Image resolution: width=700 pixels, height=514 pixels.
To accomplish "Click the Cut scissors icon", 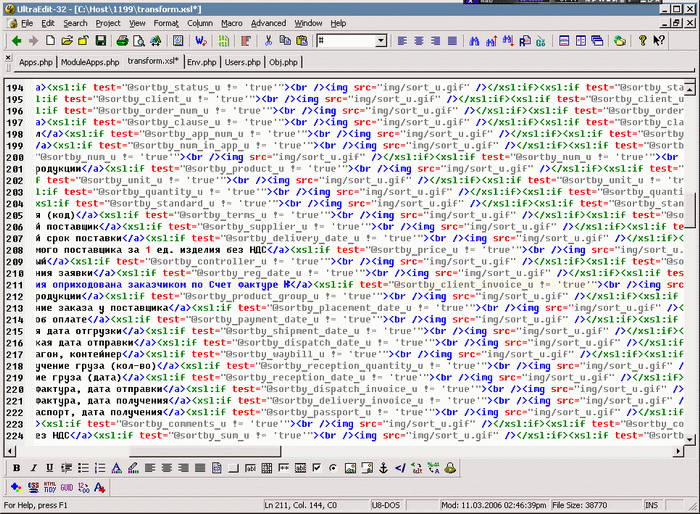I will click(270, 41).
